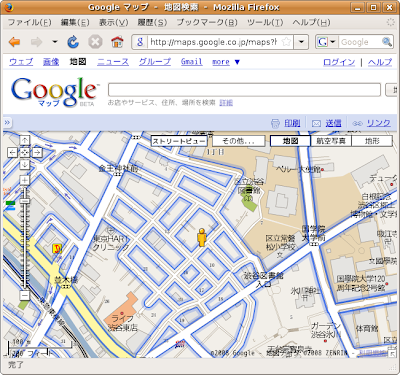Click the ペルー大使館 red dot marker
The image size is (400, 375).
click(x=322, y=170)
